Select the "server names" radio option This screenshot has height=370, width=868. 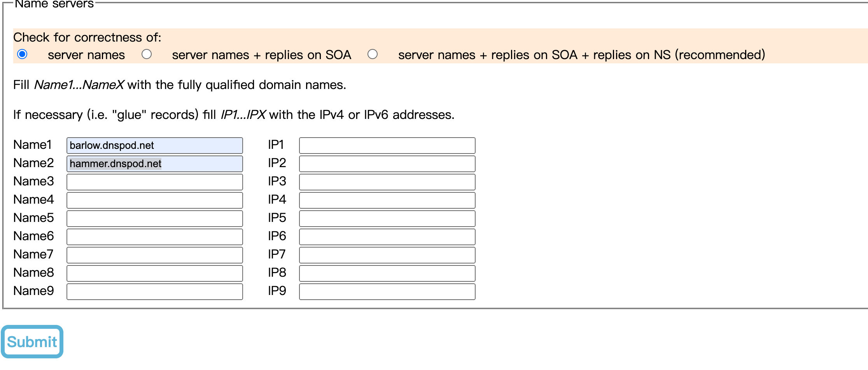click(x=23, y=54)
